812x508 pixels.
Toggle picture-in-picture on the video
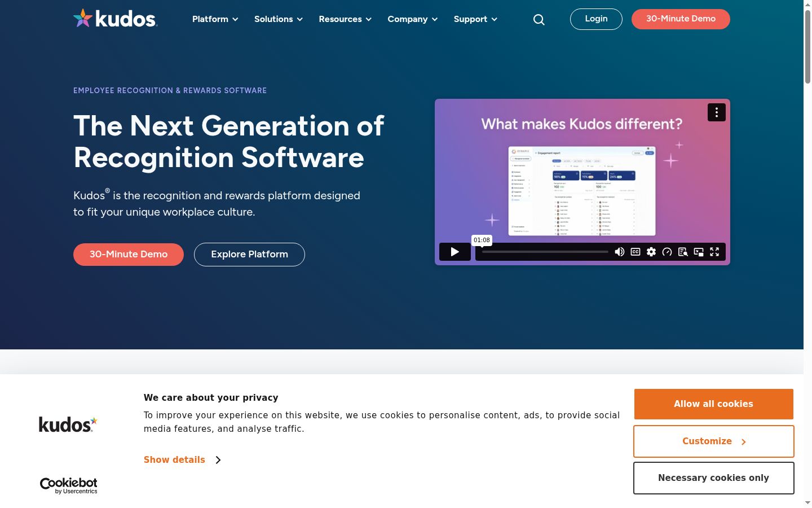point(699,252)
